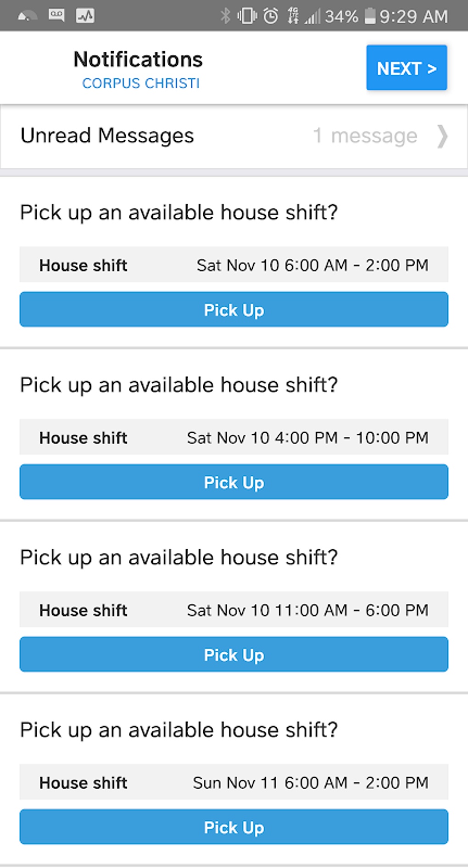Open the CORPUS CHRISTI location link
Image resolution: width=468 pixels, height=868 pixels.
click(141, 83)
